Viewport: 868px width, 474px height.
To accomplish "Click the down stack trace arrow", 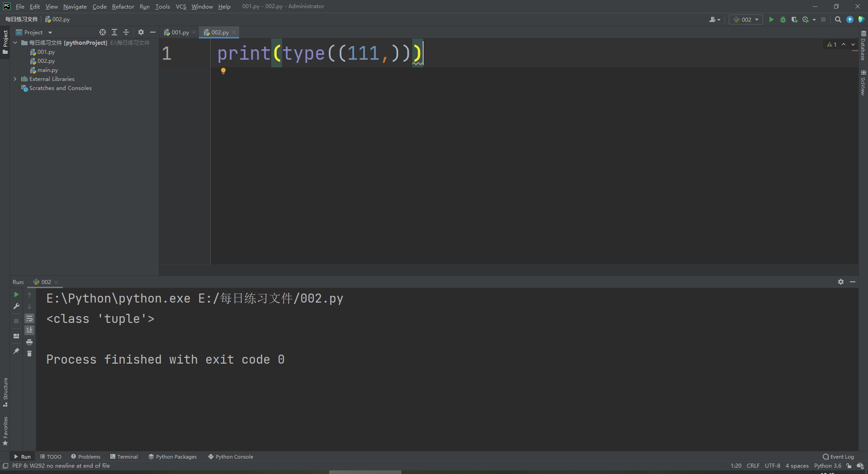I will pos(29,307).
